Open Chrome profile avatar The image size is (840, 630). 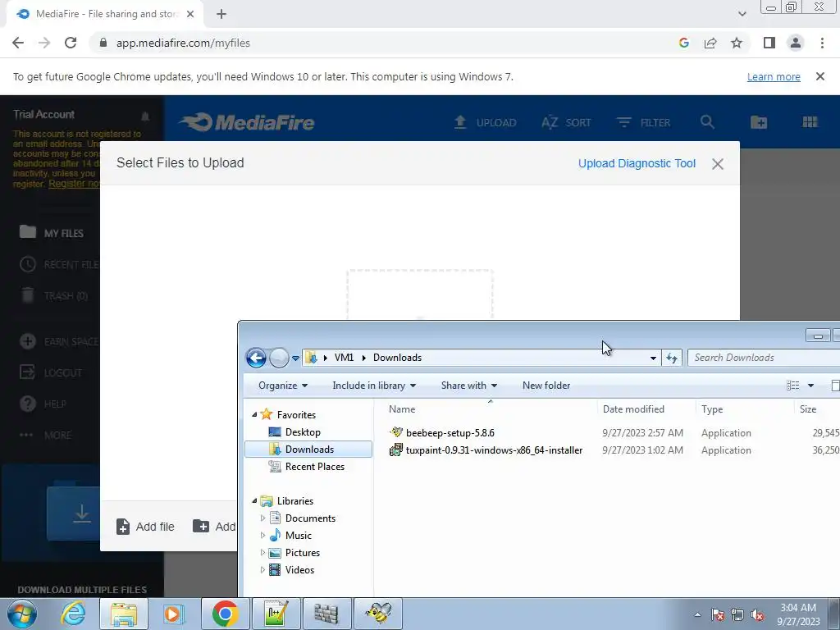point(796,43)
